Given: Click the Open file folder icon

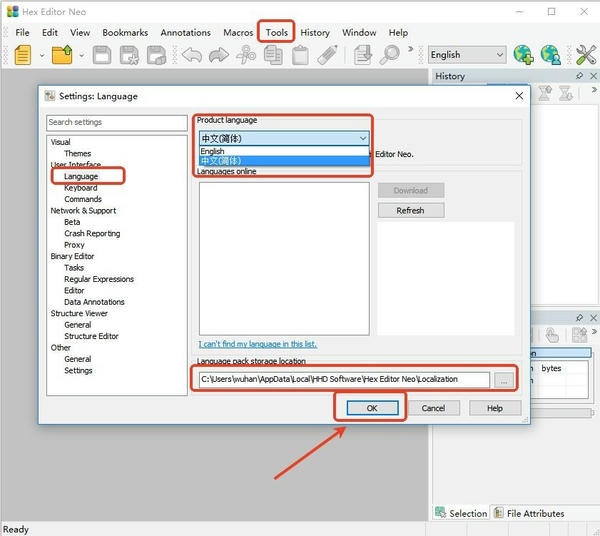Looking at the screenshot, I should pos(62,55).
